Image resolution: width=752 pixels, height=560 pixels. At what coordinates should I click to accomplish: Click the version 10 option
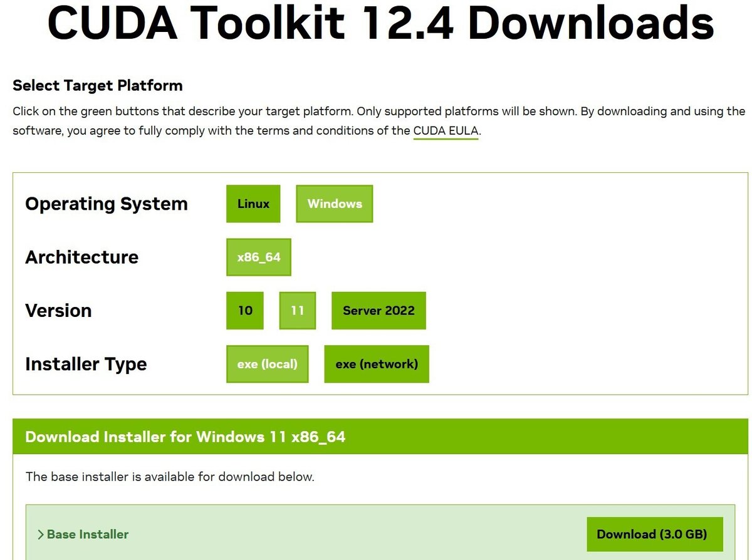point(244,311)
